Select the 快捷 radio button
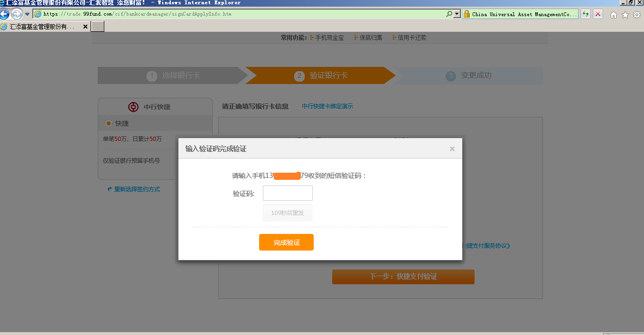Image resolution: width=644 pixels, height=335 pixels. point(109,123)
